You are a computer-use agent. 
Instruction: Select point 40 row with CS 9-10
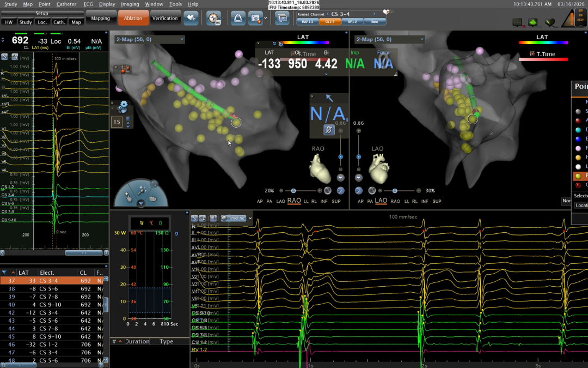[52, 305]
